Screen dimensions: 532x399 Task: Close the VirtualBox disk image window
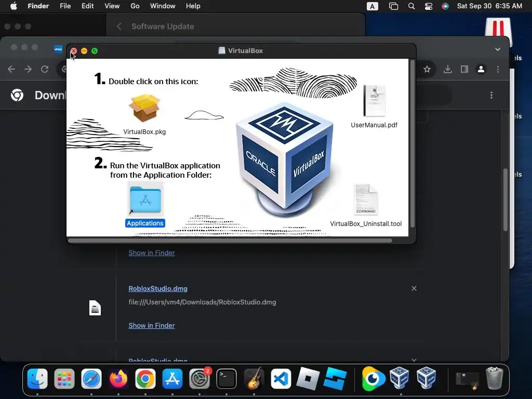74,51
